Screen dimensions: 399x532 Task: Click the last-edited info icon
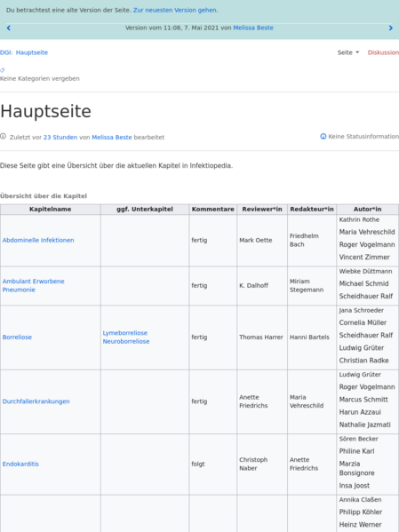click(3, 137)
